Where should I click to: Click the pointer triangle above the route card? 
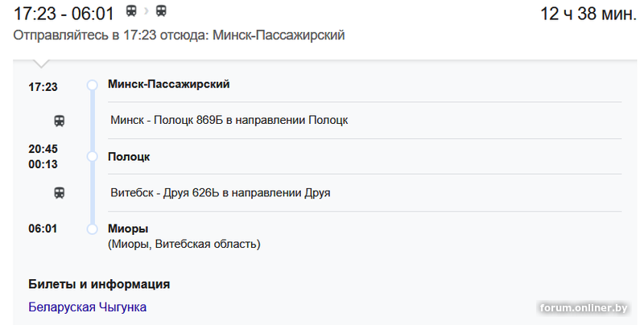point(42,63)
